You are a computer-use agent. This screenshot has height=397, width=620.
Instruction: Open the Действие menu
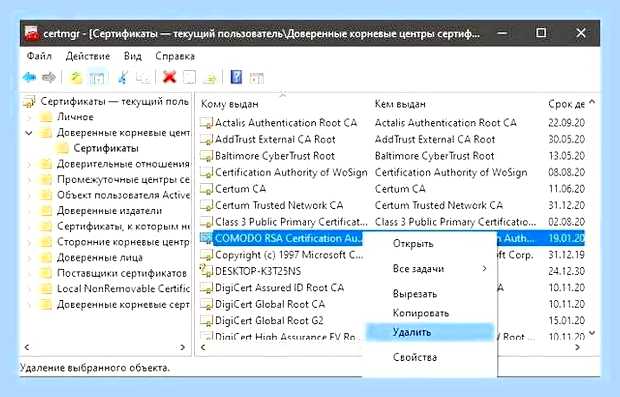[x=88, y=56]
